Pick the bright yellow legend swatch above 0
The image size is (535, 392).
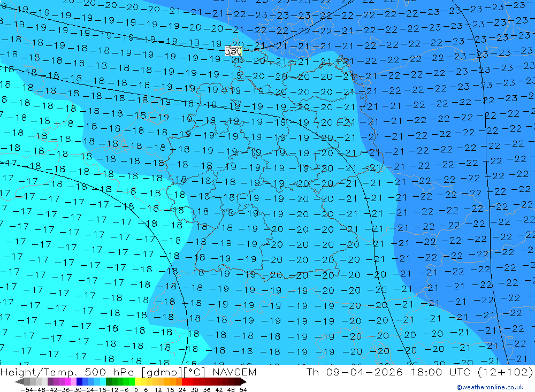point(138,381)
